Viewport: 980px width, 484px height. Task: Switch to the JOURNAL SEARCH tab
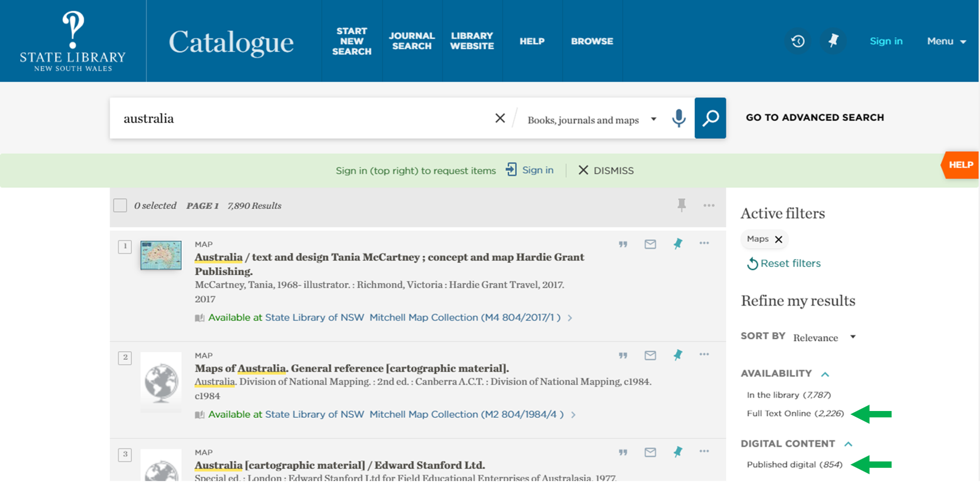412,41
